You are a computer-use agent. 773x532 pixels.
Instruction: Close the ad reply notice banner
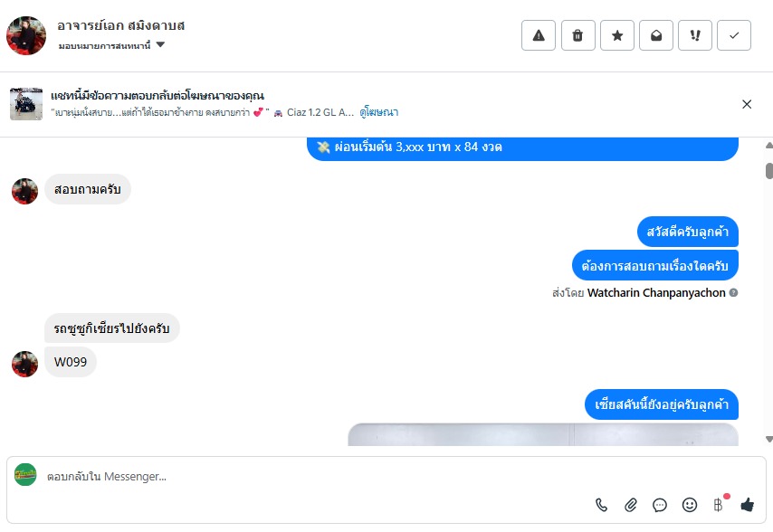747,104
